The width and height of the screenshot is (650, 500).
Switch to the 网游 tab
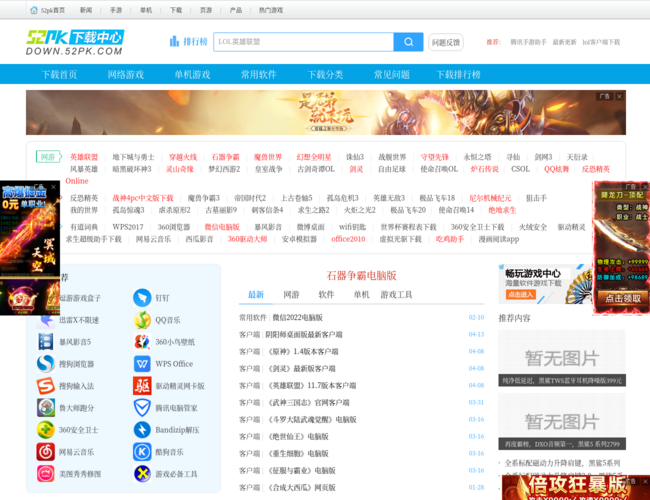(x=291, y=295)
